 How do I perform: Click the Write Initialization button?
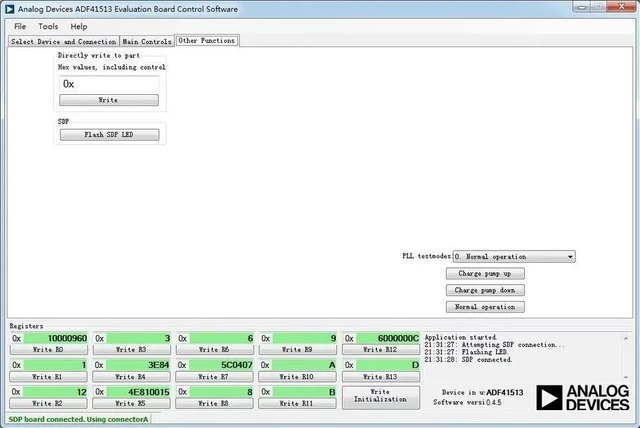(x=381, y=397)
